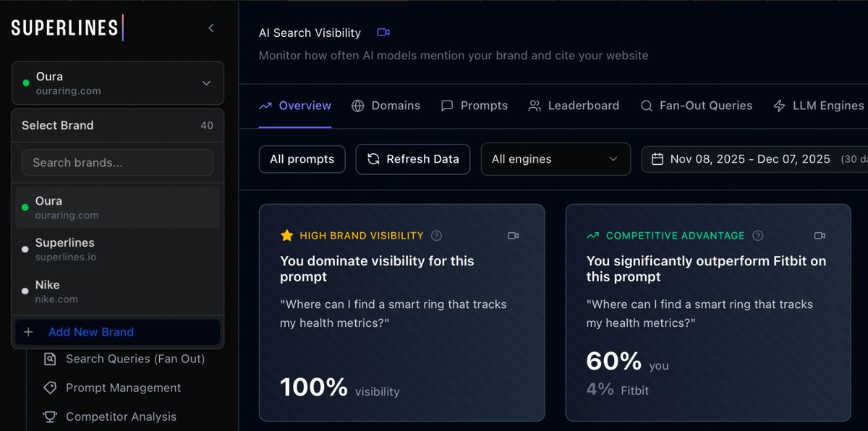
Task: Click the star icon on the High Brand Visibility card
Action: point(286,236)
